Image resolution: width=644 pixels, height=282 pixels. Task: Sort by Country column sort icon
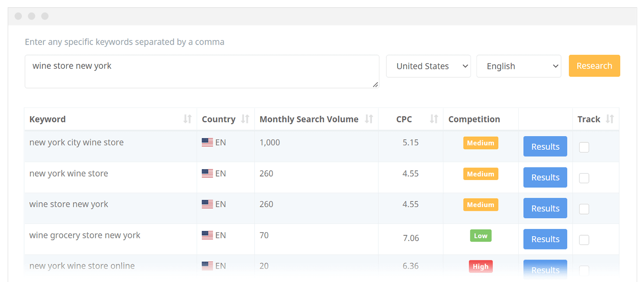245,119
